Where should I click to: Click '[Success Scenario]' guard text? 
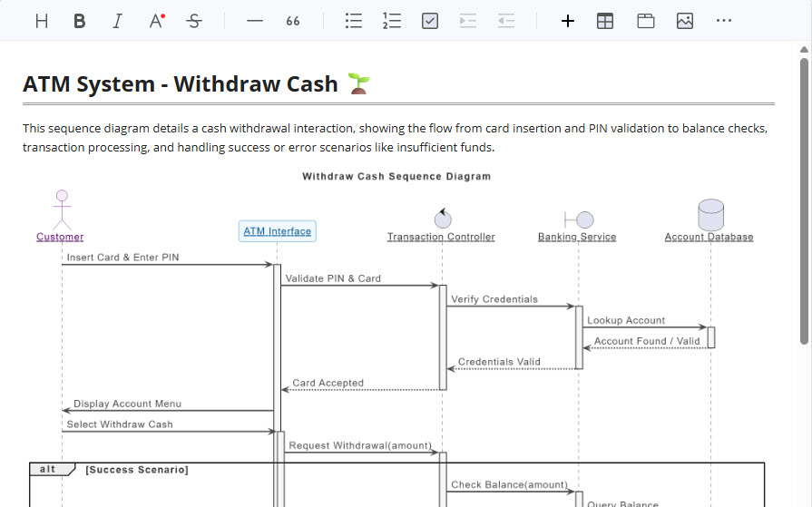(x=137, y=470)
